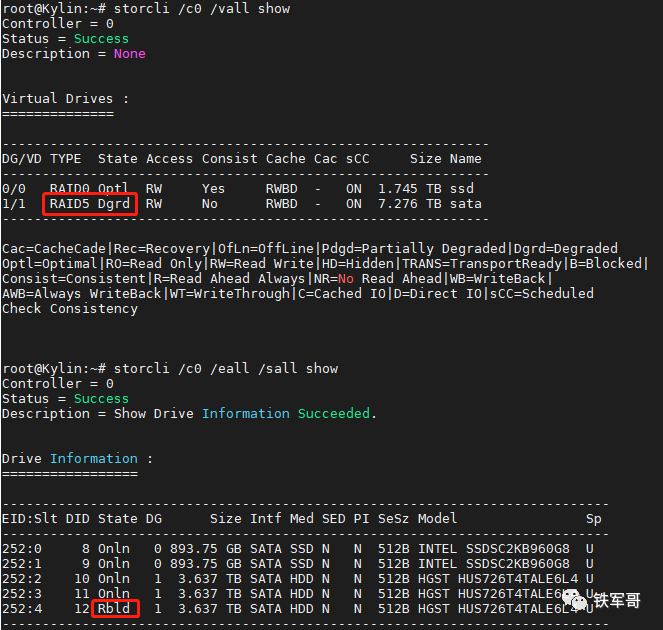Click the '1.745 TB' size value
The width and height of the screenshot is (663, 630).
(x=410, y=189)
